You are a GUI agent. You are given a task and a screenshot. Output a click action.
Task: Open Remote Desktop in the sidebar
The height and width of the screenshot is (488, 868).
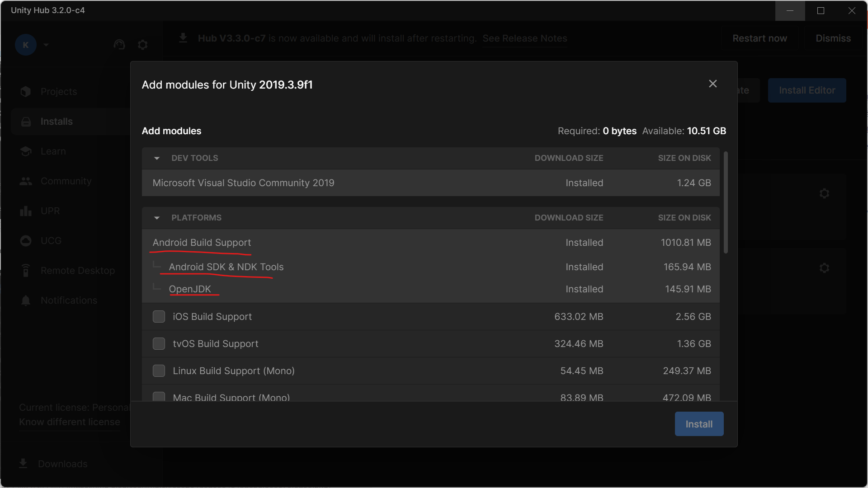coord(70,270)
